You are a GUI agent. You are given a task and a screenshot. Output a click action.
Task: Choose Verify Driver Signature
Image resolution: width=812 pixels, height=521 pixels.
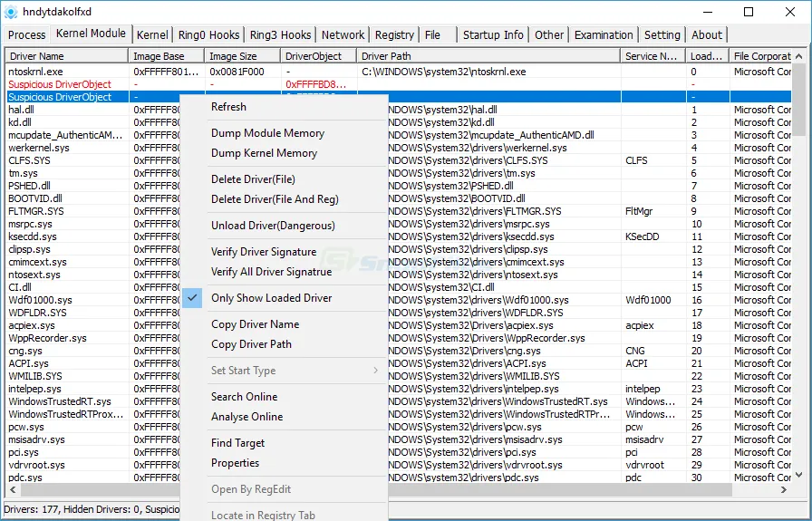pos(284,252)
